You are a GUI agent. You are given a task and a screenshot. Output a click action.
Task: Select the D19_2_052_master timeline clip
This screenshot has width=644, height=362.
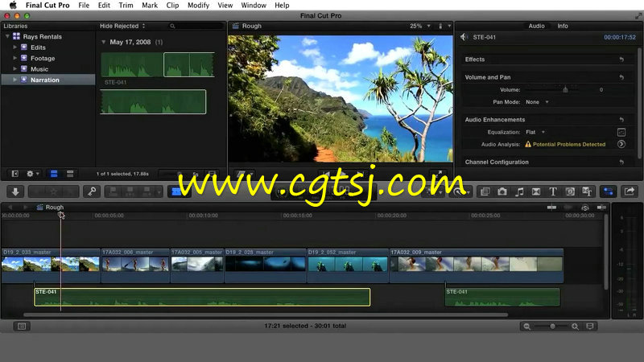(x=348, y=265)
